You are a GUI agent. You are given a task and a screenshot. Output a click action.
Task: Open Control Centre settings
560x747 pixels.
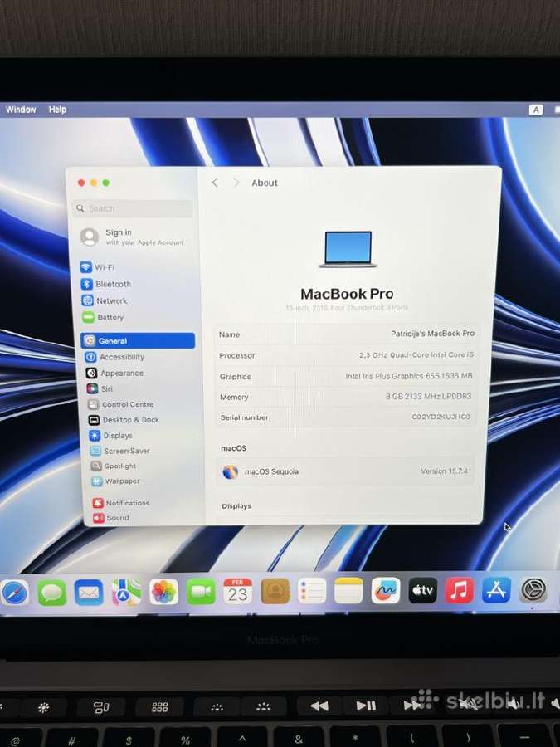pyautogui.click(x=121, y=404)
